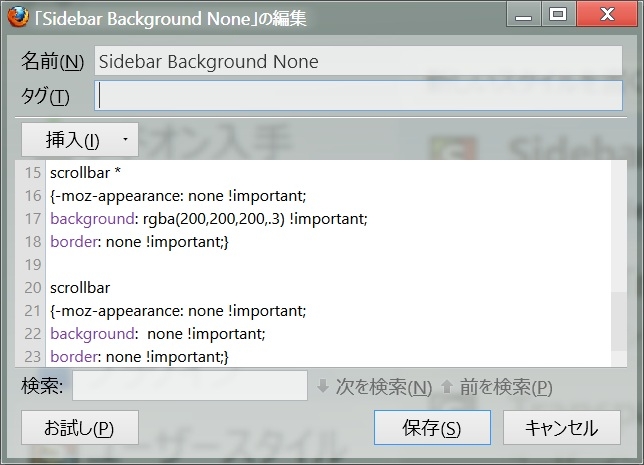Screen dimensions: 644x465
Task: Click line 18 'border: none !important;}'
Action: pos(139,242)
